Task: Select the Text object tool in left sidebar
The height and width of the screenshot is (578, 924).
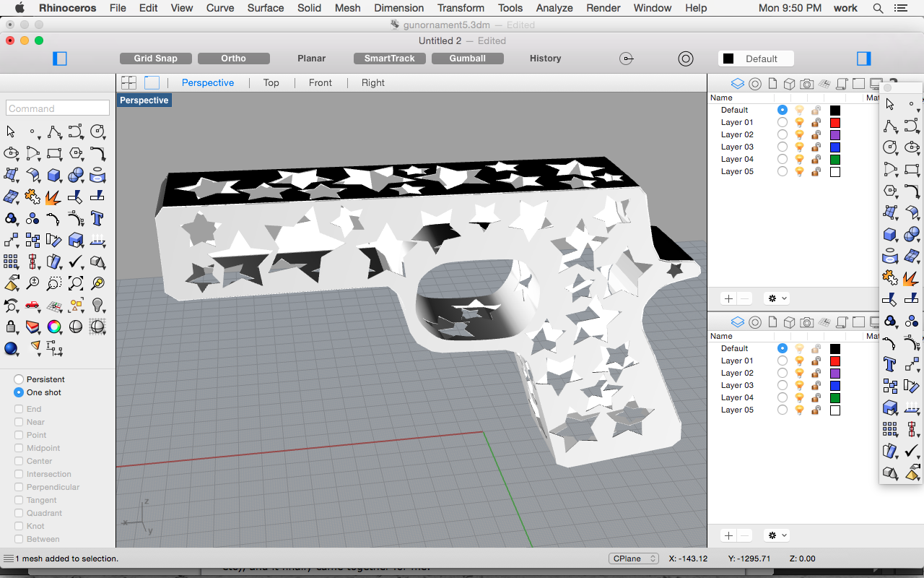Action: (x=97, y=218)
